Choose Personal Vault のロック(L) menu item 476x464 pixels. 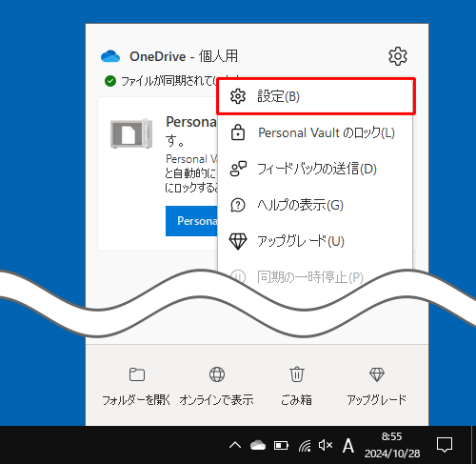click(315, 132)
